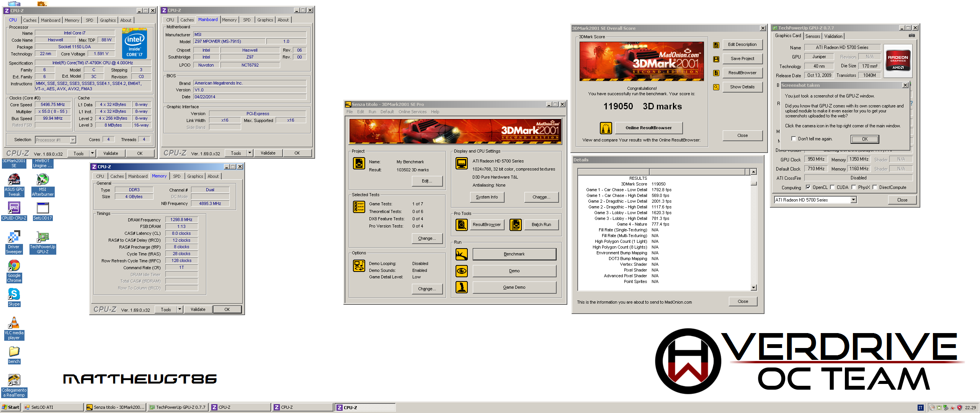This screenshot has height=413, width=980.
Task: Open SPD tab in CPU-Z Memory window
Action: 176,176
